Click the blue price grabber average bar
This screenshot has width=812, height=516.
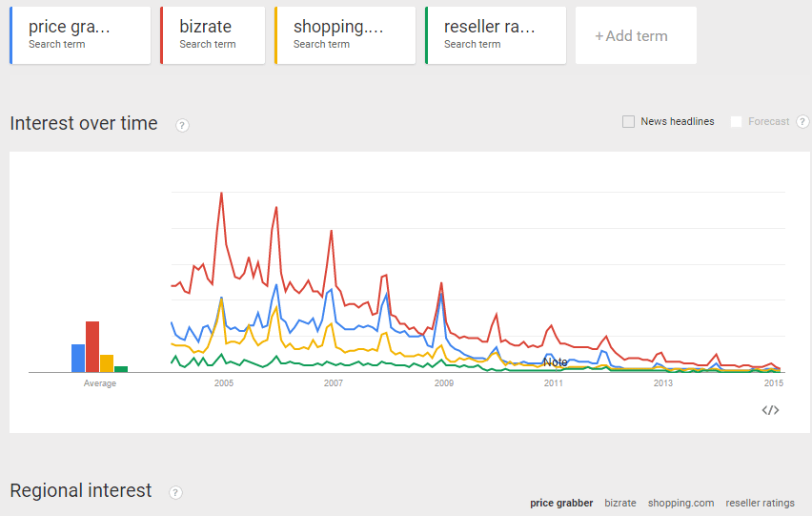[x=78, y=358]
